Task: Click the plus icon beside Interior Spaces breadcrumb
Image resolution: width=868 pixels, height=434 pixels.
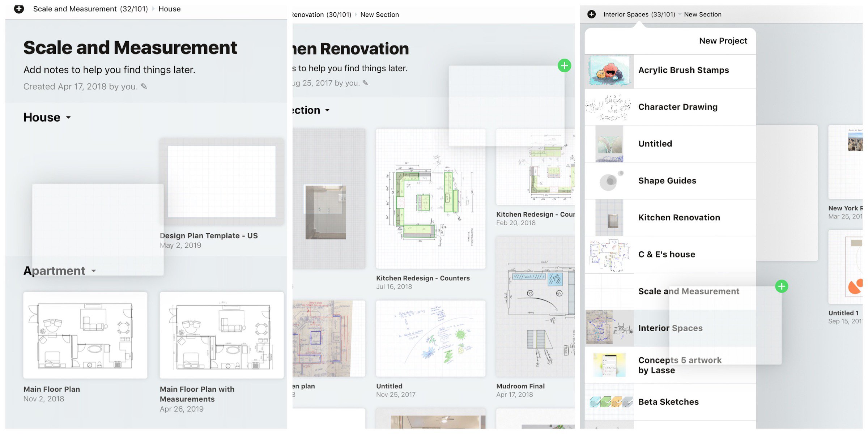Action: pyautogui.click(x=591, y=14)
